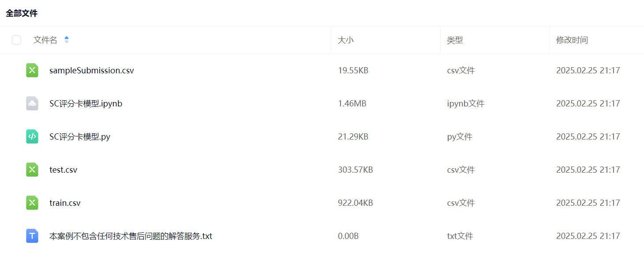Click the gray cloud icon for SC评分卡模型.ipynb

pyautogui.click(x=32, y=103)
